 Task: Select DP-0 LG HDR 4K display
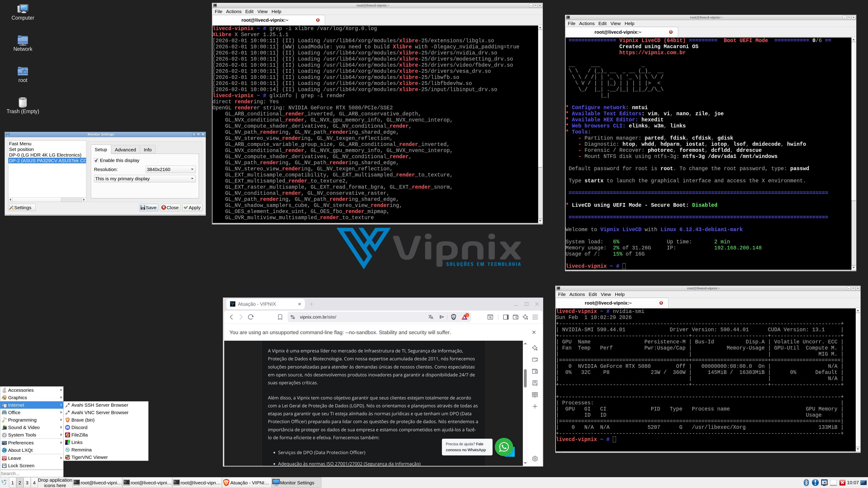point(47,155)
